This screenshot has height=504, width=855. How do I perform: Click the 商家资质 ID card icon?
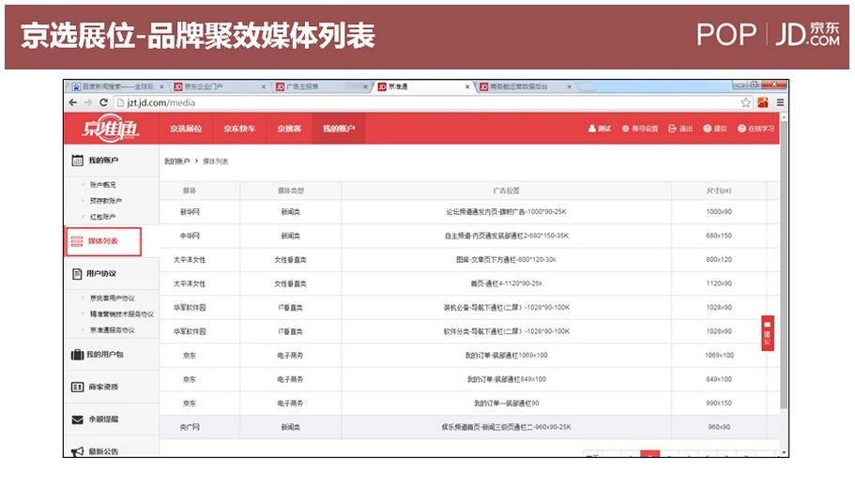pos(78,387)
